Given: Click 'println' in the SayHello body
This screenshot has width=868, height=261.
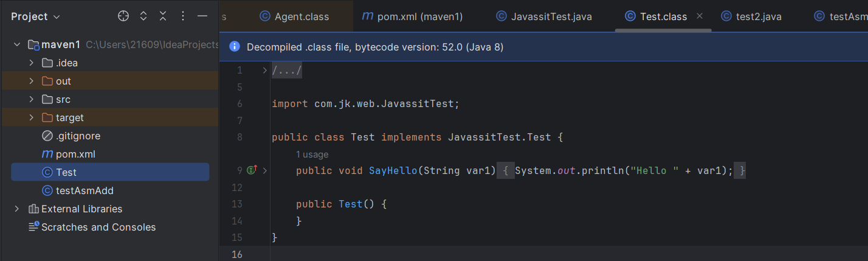Looking at the screenshot, I should tap(603, 171).
